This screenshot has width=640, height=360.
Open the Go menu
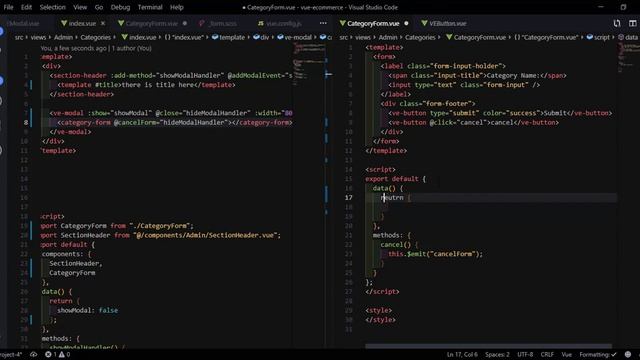pos(99,7)
